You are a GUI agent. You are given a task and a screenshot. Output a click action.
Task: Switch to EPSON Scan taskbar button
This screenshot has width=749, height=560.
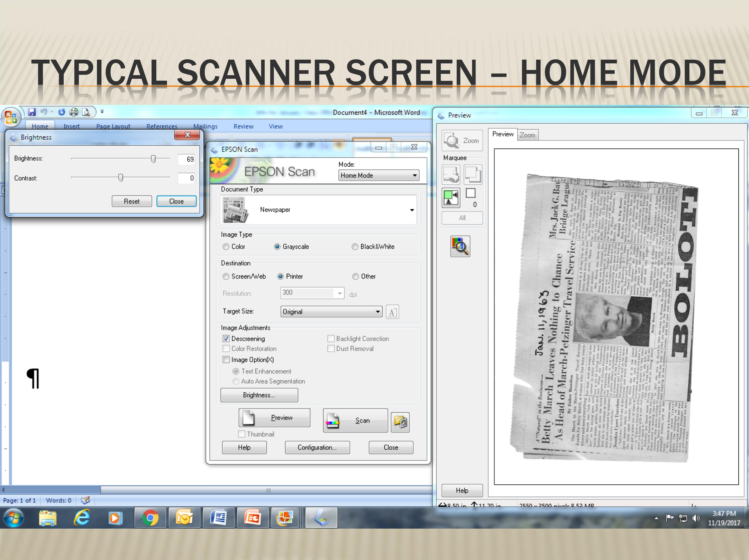321,518
